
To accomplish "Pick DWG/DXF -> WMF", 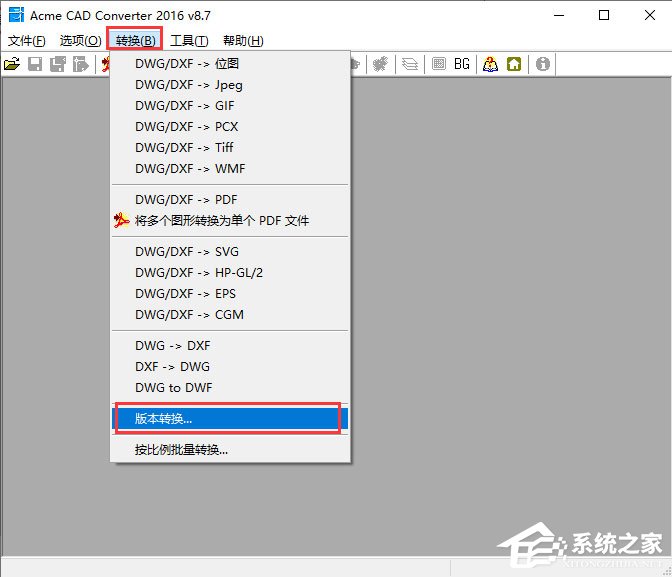I will (x=230, y=169).
